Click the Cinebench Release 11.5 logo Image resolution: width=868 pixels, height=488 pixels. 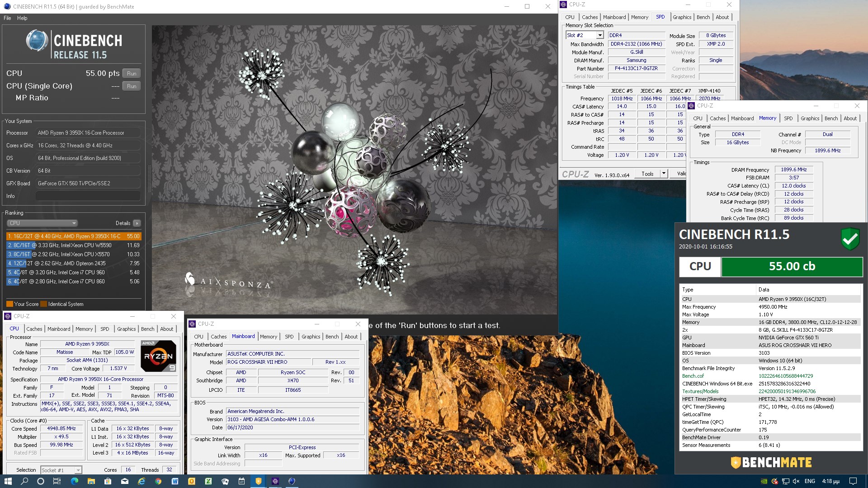click(74, 44)
